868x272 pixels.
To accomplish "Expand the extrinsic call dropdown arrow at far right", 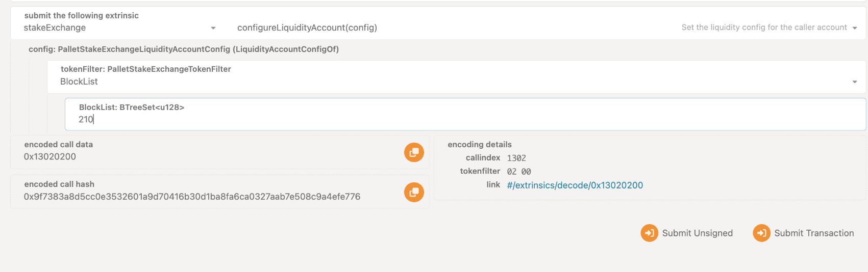I will (x=854, y=28).
